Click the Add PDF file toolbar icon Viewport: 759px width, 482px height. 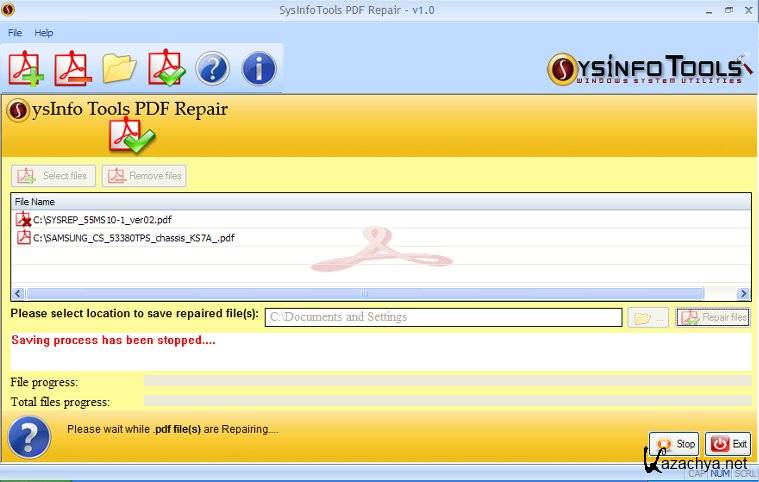(x=27, y=68)
